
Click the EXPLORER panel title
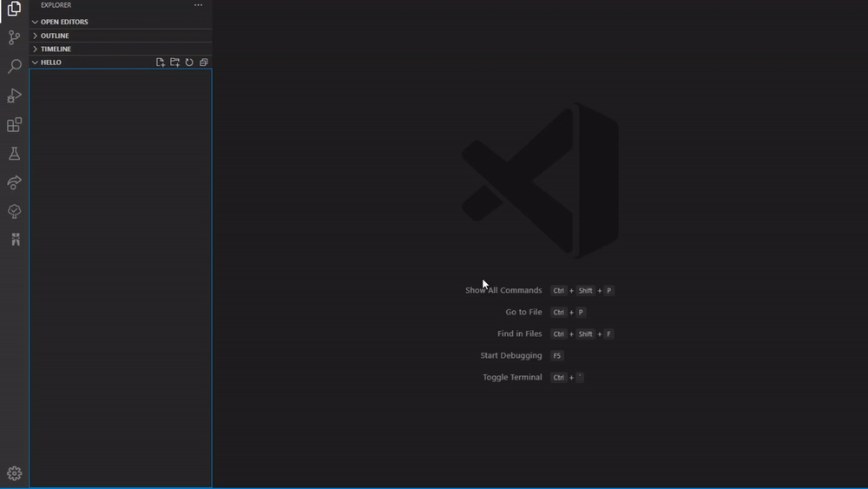coord(56,5)
